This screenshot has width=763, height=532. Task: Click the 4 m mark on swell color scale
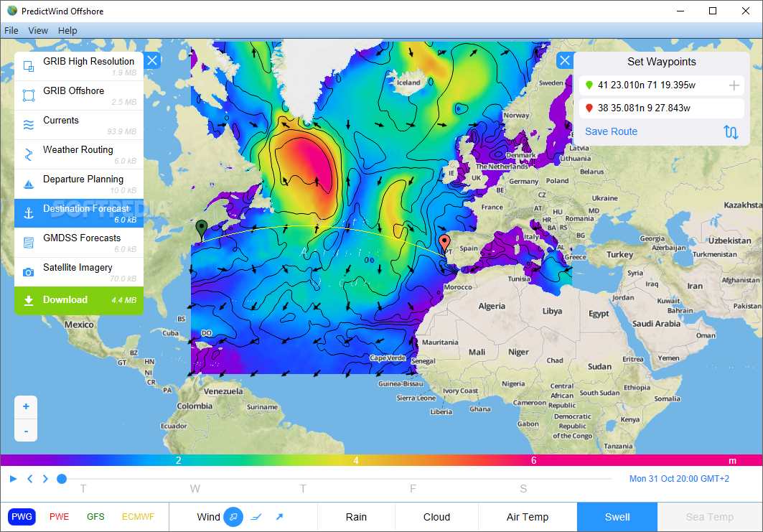click(356, 460)
